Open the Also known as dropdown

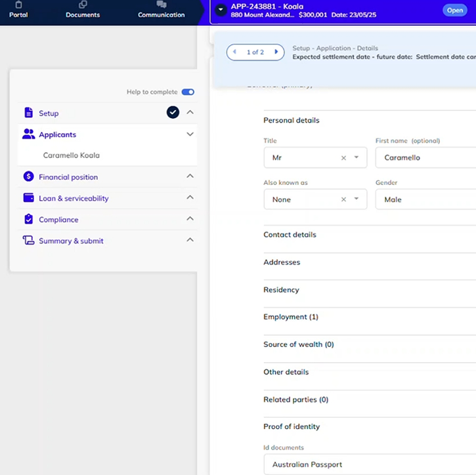(x=357, y=199)
